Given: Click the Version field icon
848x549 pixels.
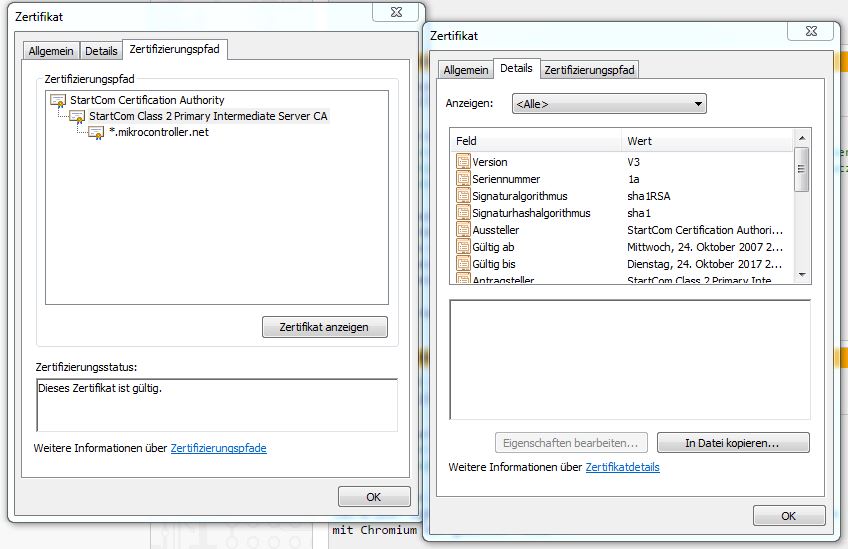Looking at the screenshot, I should coord(463,162).
